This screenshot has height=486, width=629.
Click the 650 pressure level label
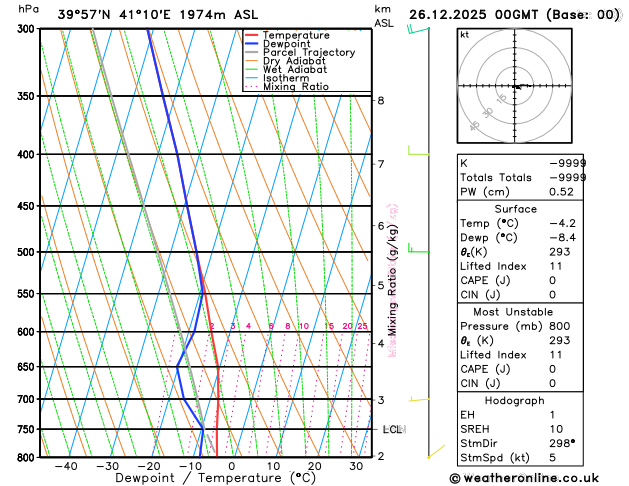[28, 367]
